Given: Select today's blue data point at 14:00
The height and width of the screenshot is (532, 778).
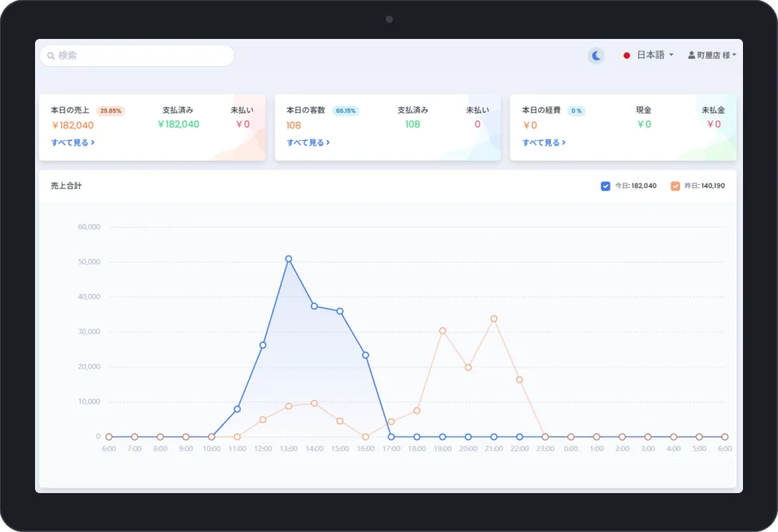Looking at the screenshot, I should coord(314,306).
